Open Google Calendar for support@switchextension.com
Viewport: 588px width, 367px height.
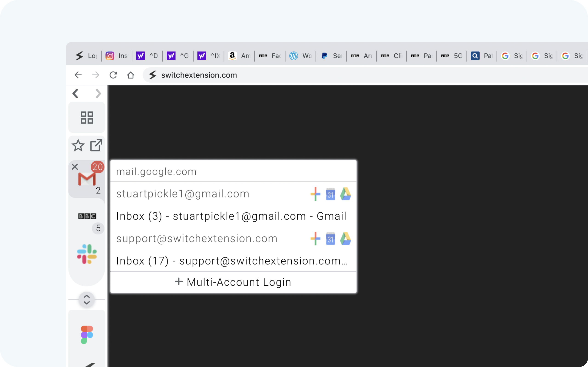(331, 239)
